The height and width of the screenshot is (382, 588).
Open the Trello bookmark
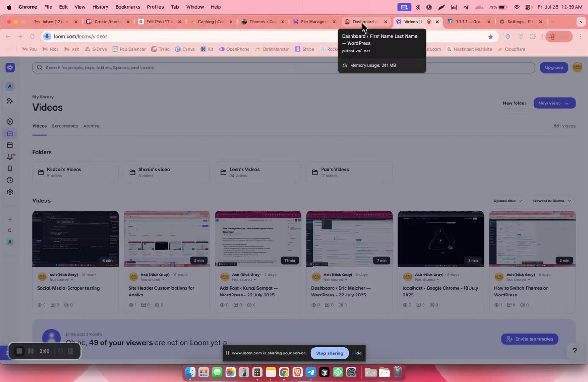point(160,49)
